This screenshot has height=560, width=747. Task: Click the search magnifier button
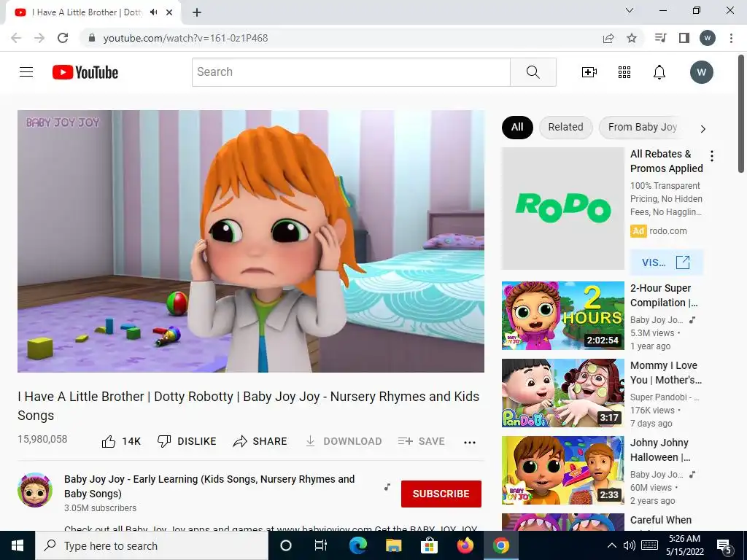[533, 72]
